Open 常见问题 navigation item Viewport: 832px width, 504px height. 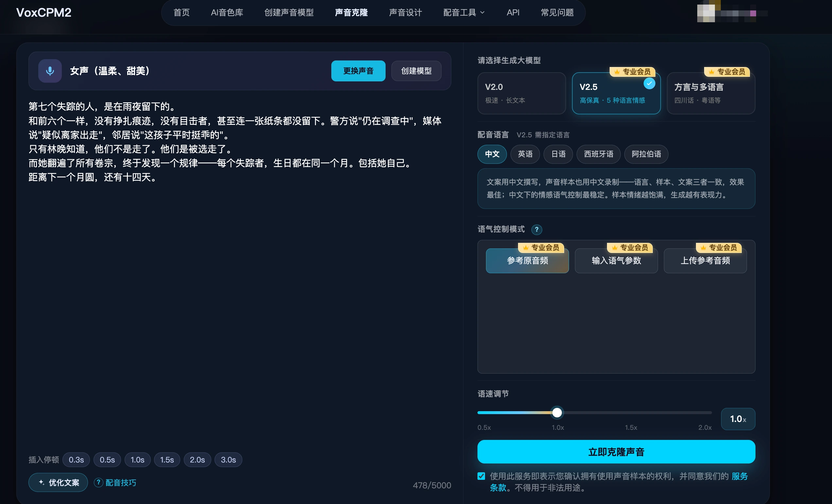click(557, 12)
